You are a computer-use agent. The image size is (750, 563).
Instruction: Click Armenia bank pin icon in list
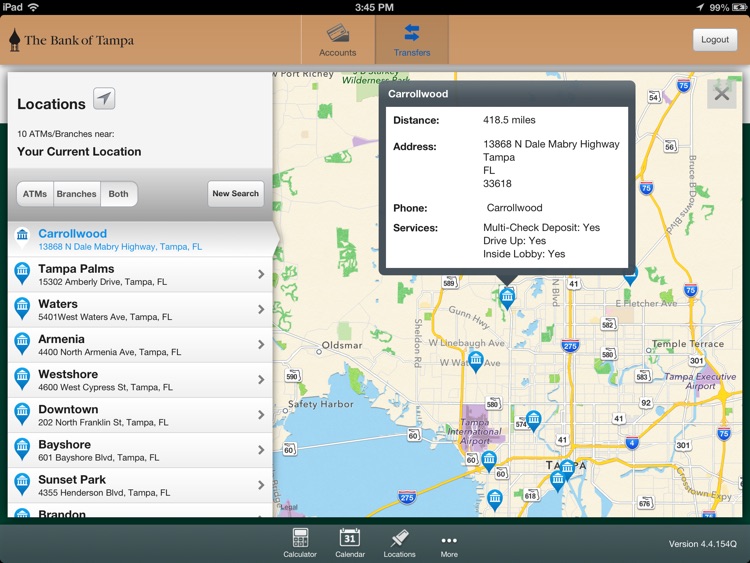click(22, 343)
